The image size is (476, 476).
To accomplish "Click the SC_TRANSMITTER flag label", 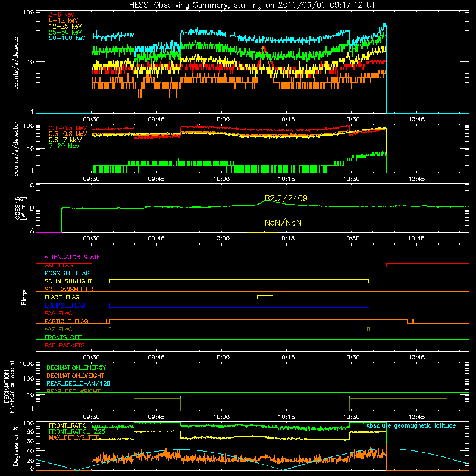I will [69, 289].
